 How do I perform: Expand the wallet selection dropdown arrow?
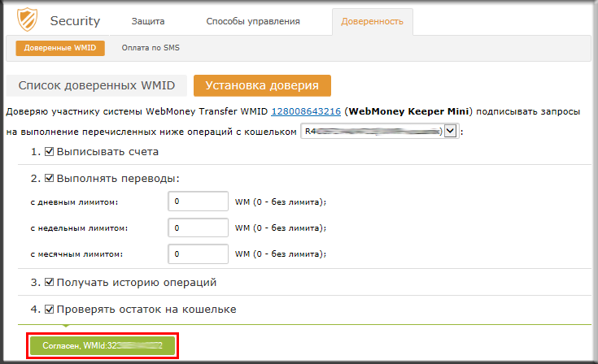[x=451, y=131]
